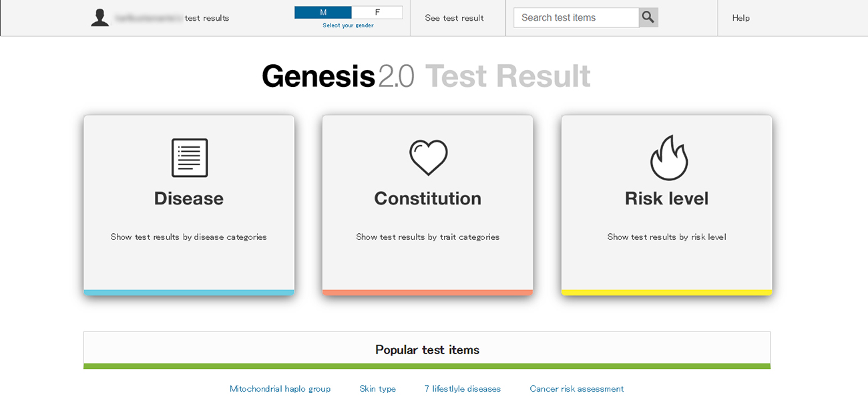Screen dimensions: 868x407
Task: Select the F gender toggle
Action: tap(377, 13)
